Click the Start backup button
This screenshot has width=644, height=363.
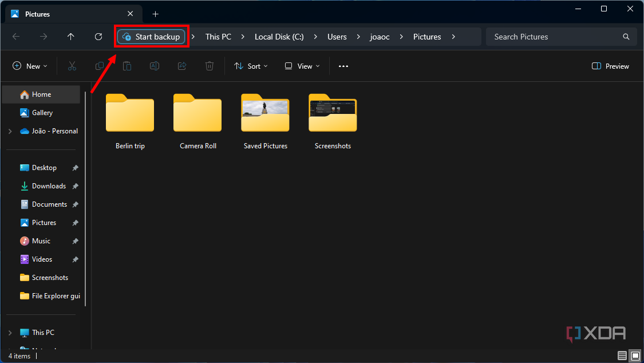(151, 36)
